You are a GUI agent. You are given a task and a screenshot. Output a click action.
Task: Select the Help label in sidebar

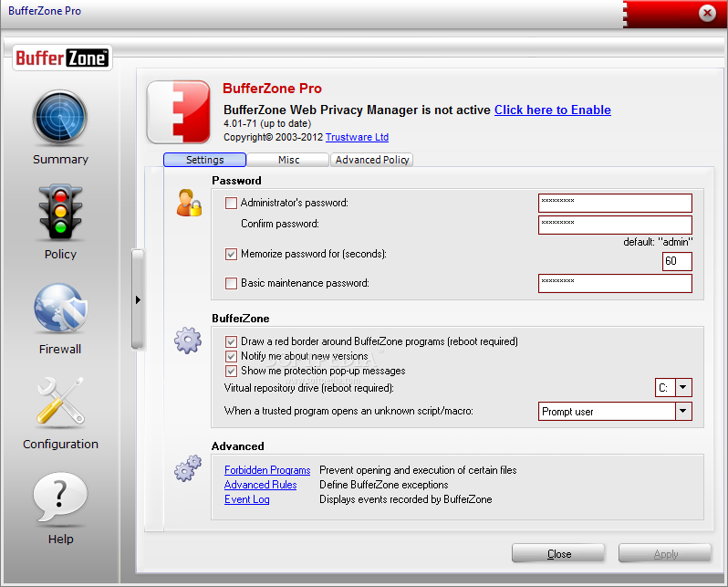pos(61,540)
